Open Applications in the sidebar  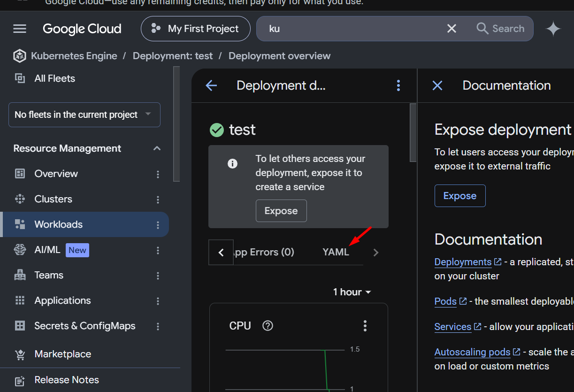[62, 300]
